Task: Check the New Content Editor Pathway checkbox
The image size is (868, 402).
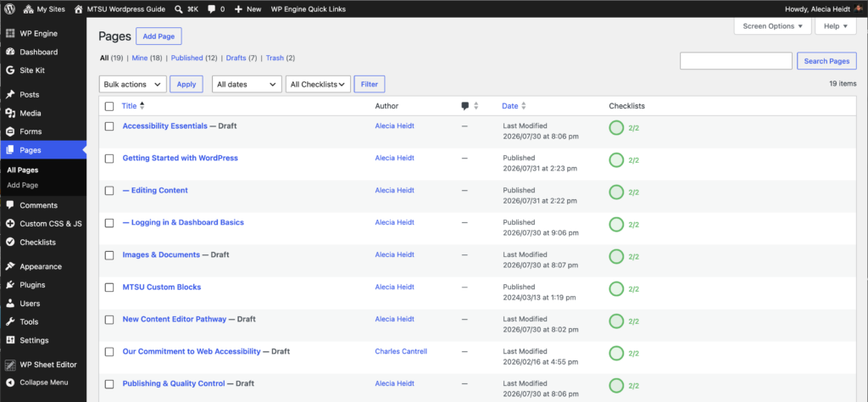Action: click(x=109, y=320)
